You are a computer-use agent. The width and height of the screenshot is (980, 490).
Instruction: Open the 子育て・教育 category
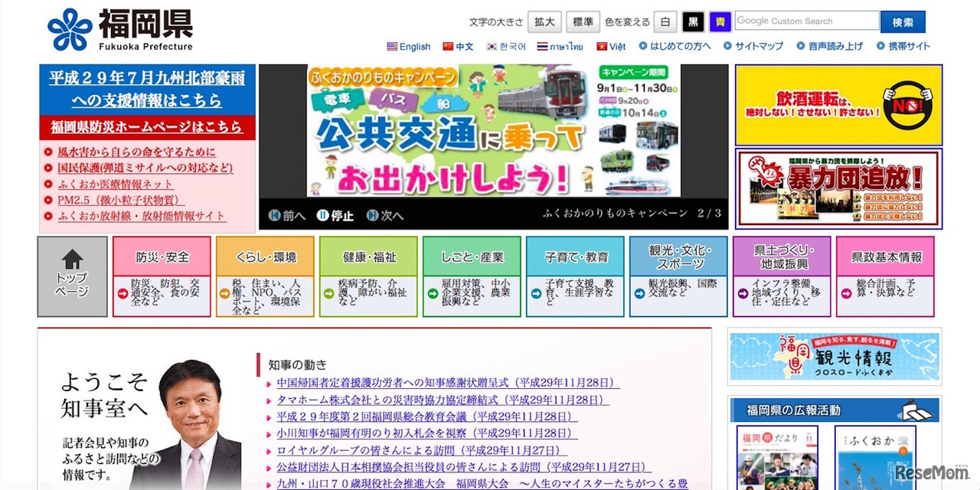point(575,257)
